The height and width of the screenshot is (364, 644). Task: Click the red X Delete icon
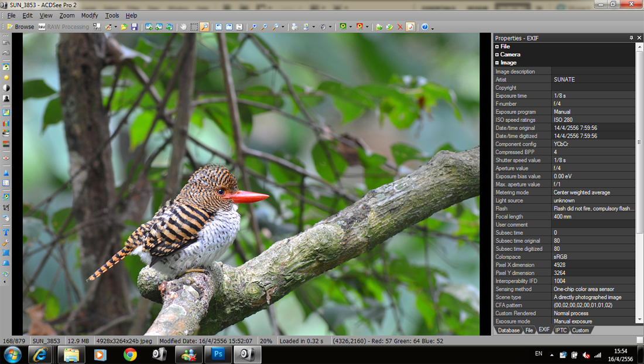(x=400, y=27)
